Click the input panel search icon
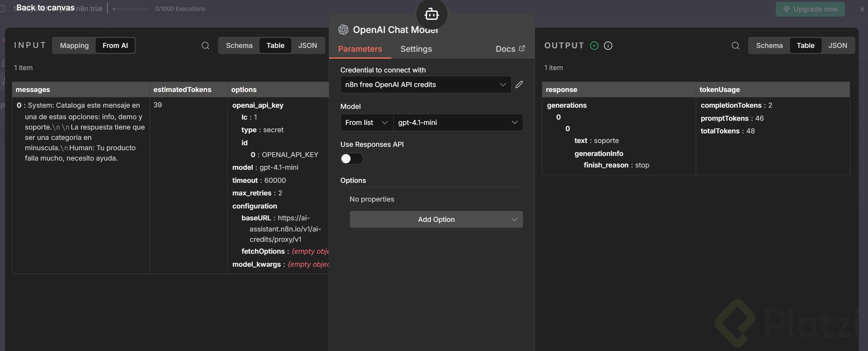 (206, 46)
